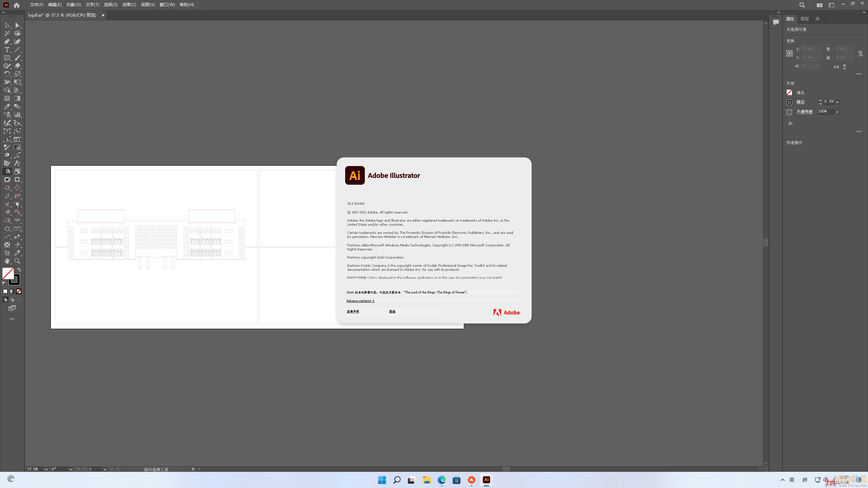Viewport: 868px width, 488px height.
Task: Reset to default fill and stroke
Action: 4,283
